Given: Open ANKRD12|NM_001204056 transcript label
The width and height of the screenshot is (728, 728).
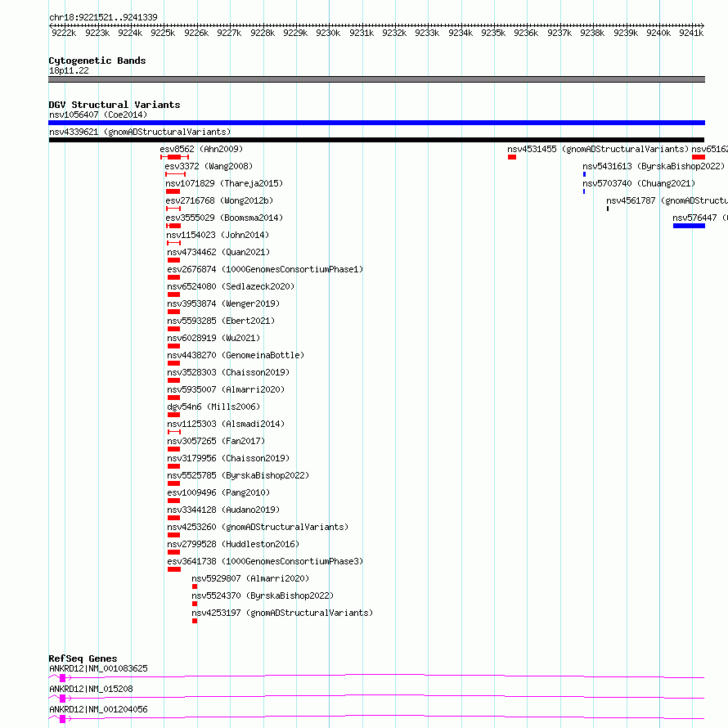Looking at the screenshot, I should [98, 709].
